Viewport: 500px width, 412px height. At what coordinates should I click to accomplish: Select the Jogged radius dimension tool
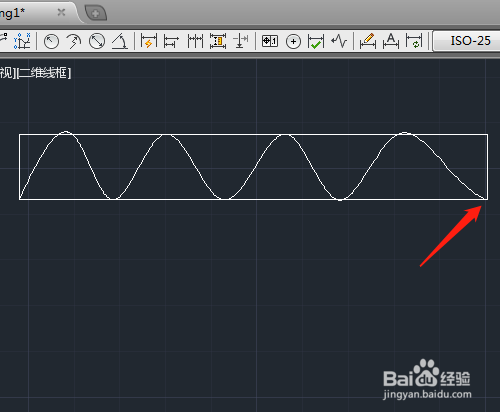pos(74,41)
